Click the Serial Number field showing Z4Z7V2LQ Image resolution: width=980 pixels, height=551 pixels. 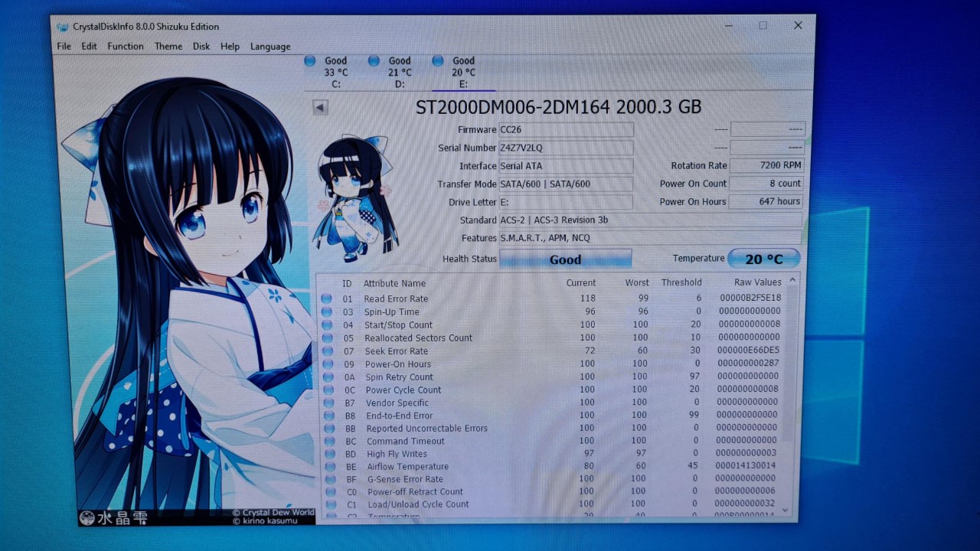point(567,148)
